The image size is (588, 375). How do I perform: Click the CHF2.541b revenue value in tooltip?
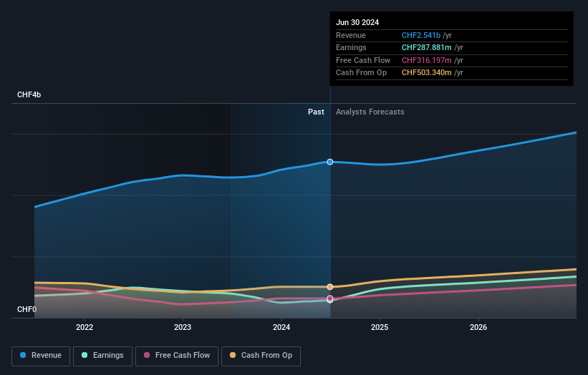[x=421, y=35]
